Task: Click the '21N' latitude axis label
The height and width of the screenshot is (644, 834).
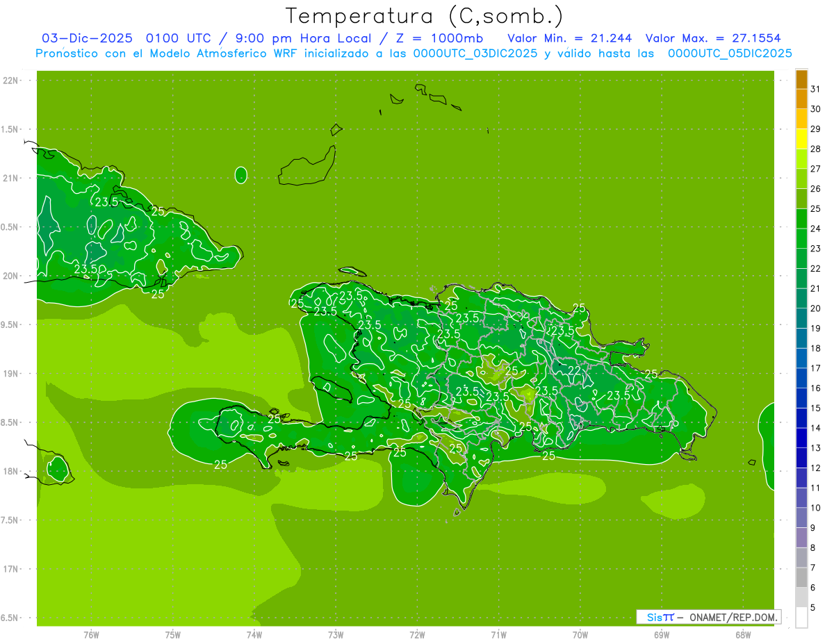Action: point(12,178)
